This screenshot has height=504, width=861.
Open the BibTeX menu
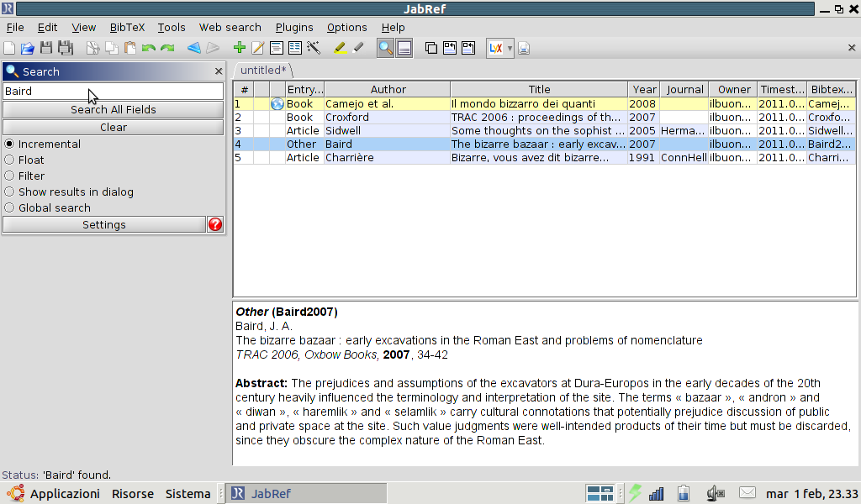[x=128, y=28]
